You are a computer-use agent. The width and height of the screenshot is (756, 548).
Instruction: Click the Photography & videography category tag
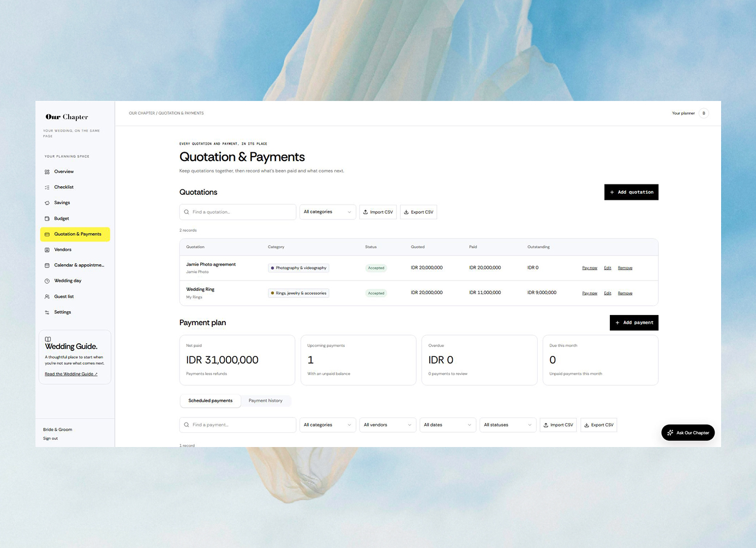pyautogui.click(x=298, y=268)
